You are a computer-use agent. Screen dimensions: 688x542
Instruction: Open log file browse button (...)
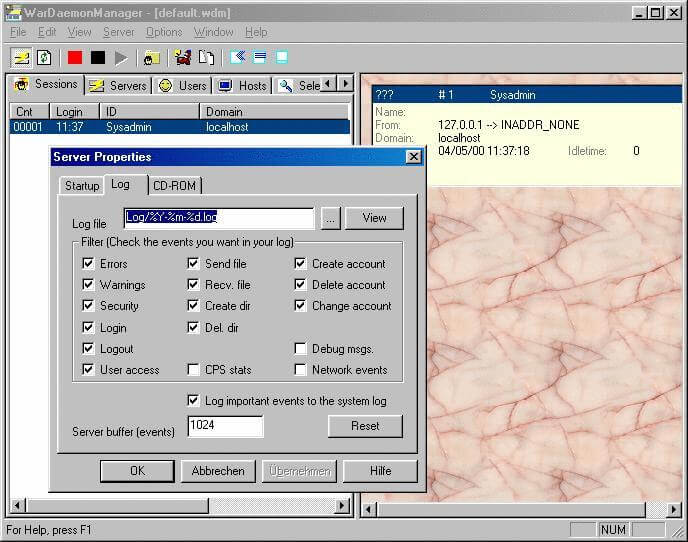pyautogui.click(x=331, y=218)
